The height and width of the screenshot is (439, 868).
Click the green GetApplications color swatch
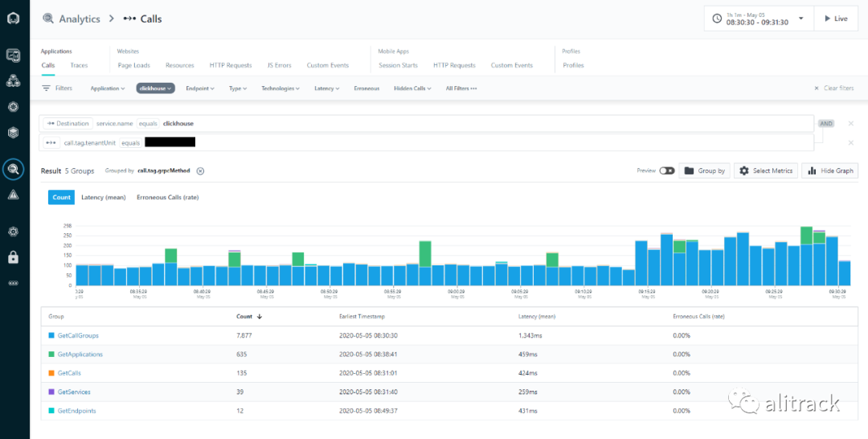[51, 355]
